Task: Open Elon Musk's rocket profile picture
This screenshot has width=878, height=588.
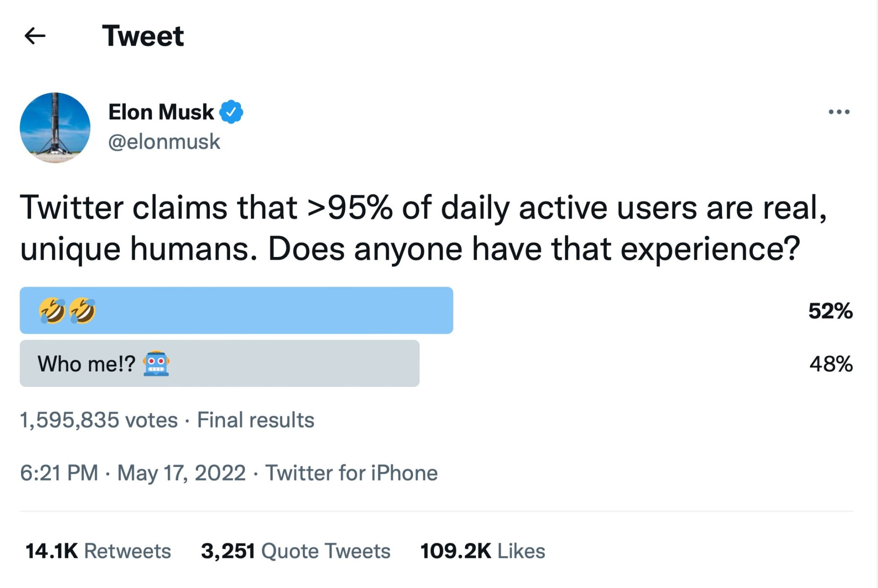Action: (x=55, y=128)
